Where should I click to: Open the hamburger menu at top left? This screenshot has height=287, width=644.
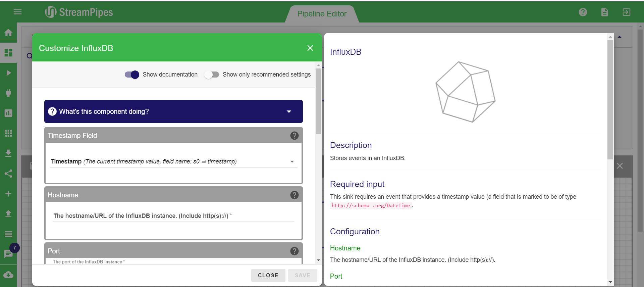point(17,12)
